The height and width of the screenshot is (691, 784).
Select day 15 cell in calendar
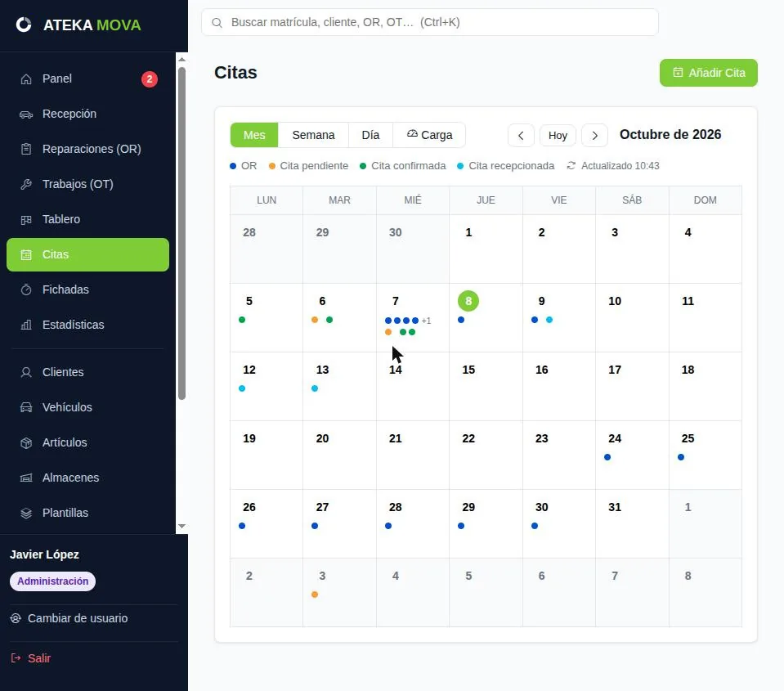[x=486, y=387]
